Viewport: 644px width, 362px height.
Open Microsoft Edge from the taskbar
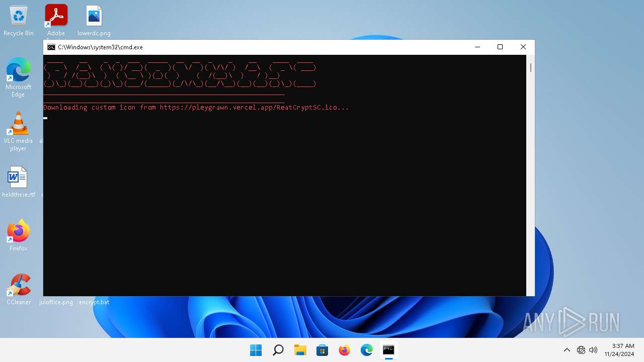click(367, 350)
